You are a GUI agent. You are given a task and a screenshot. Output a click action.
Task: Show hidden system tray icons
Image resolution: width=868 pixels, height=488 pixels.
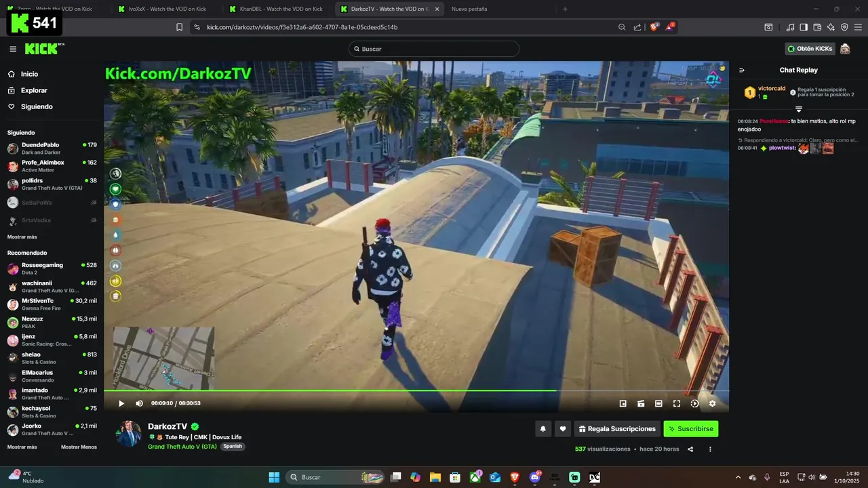pos(738,477)
